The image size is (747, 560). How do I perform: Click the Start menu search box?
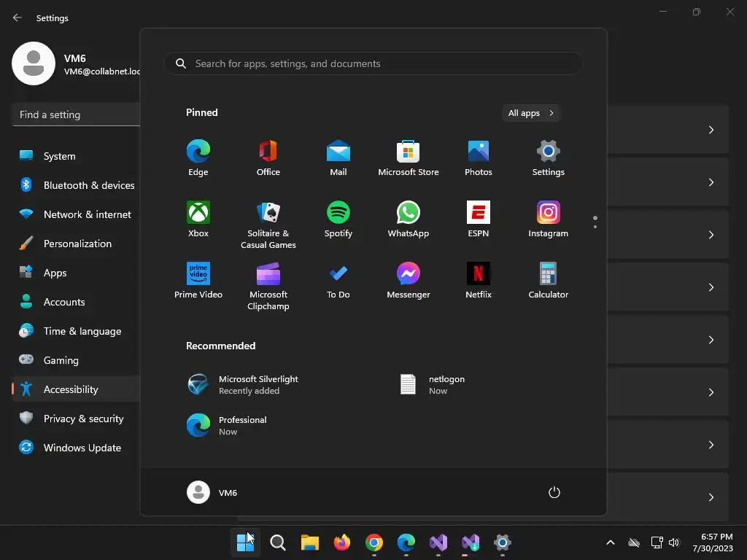(373, 63)
